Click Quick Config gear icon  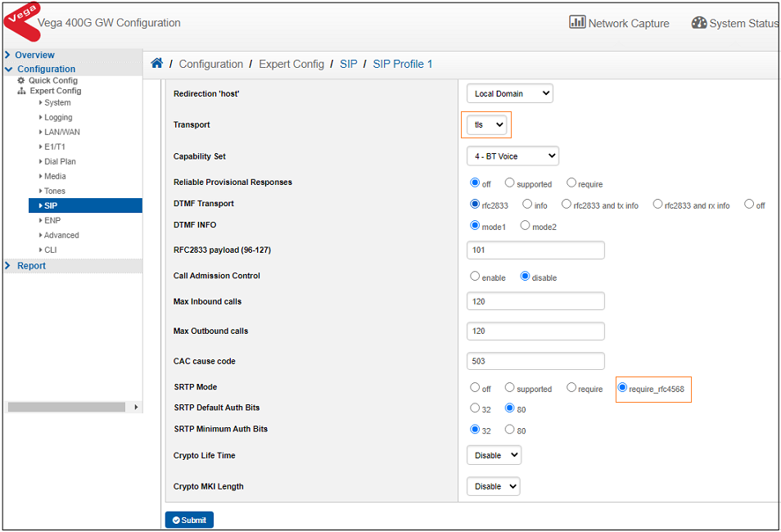(21, 80)
